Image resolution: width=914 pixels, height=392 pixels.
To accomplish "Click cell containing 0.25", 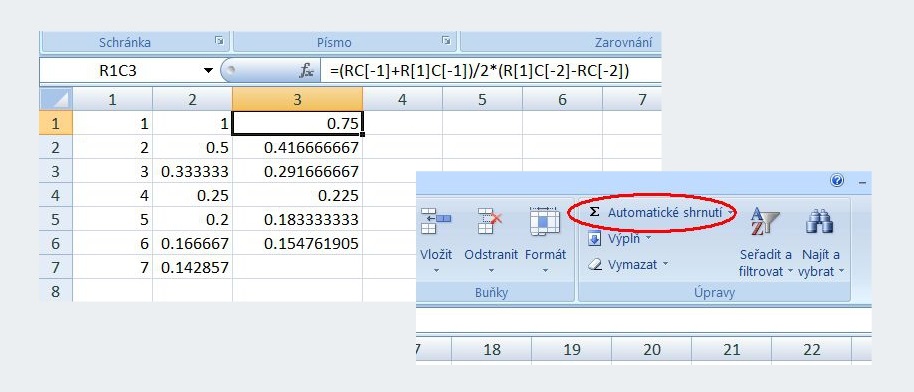I will (192, 195).
